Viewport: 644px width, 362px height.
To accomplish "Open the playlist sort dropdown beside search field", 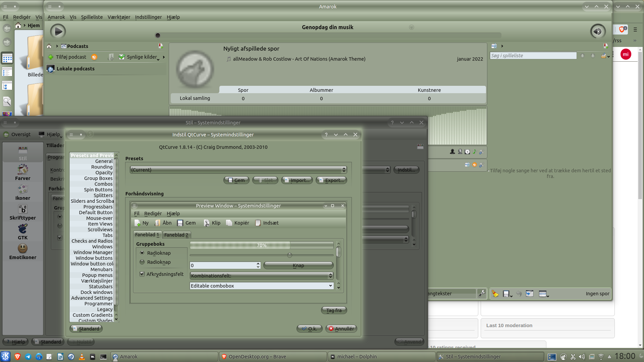I will pos(608,57).
